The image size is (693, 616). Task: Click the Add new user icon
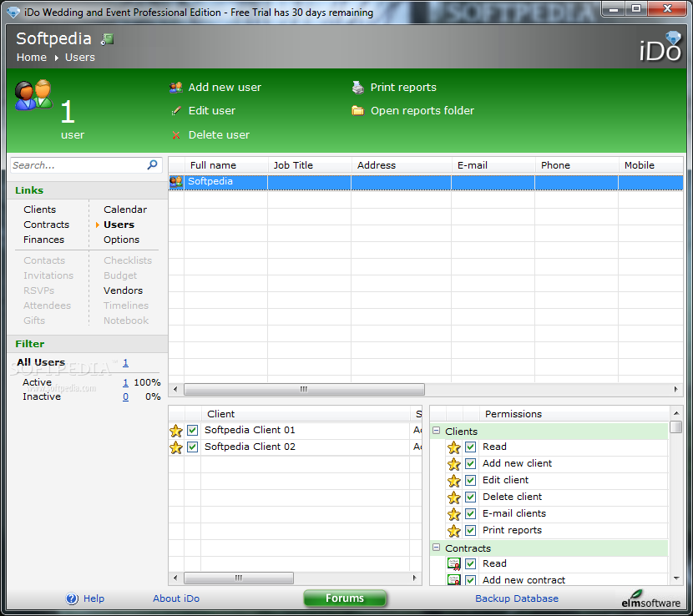coord(176,88)
